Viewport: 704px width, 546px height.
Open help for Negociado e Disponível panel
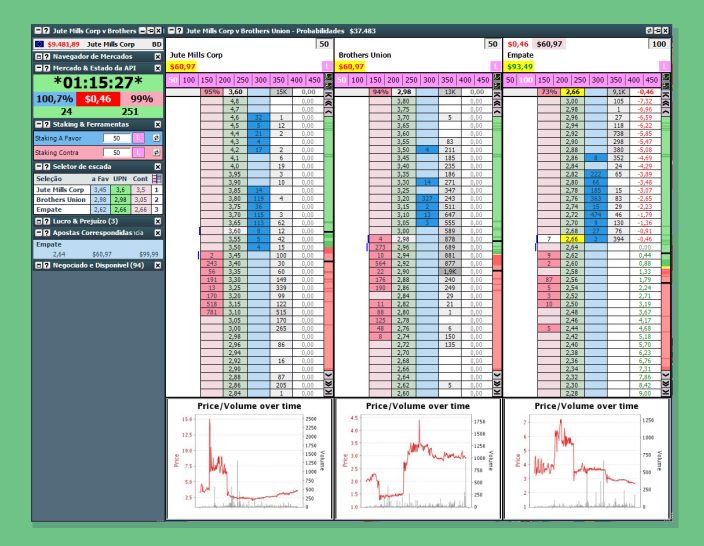tap(46, 265)
